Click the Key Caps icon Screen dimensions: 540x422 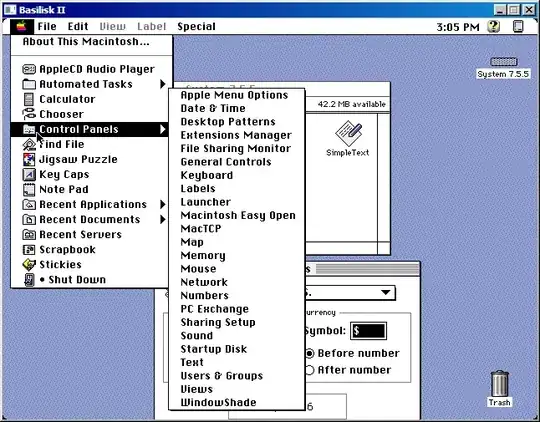pyautogui.click(x=29, y=174)
